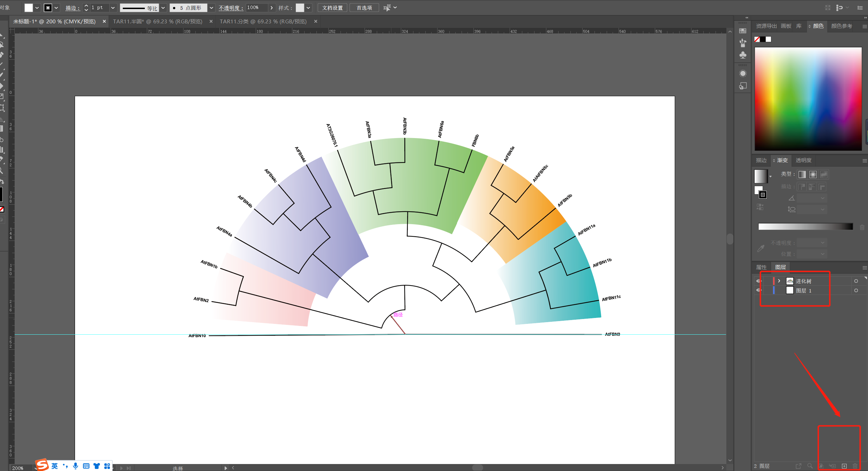Open the stroke weight dropdown

coord(113,8)
